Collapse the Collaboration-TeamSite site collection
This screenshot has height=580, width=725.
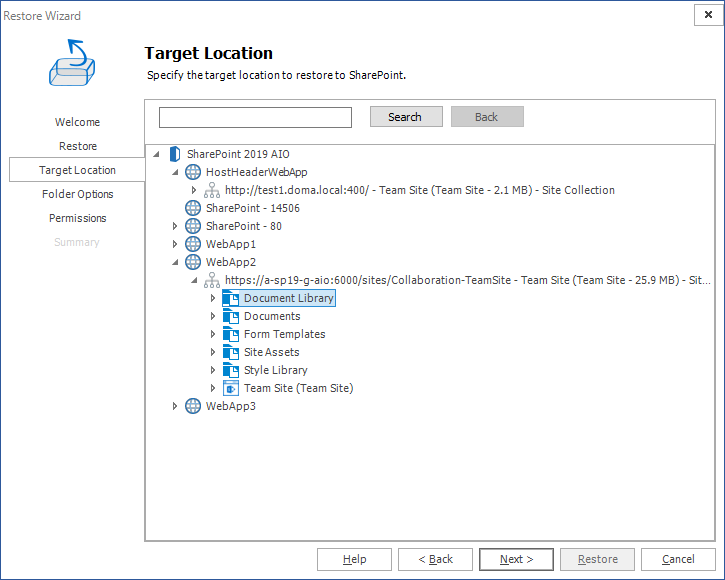pyautogui.click(x=194, y=280)
